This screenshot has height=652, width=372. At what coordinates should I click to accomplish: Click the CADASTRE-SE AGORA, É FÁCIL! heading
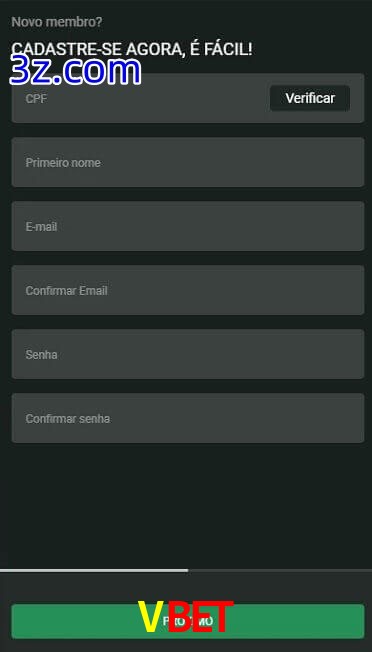pos(132,49)
